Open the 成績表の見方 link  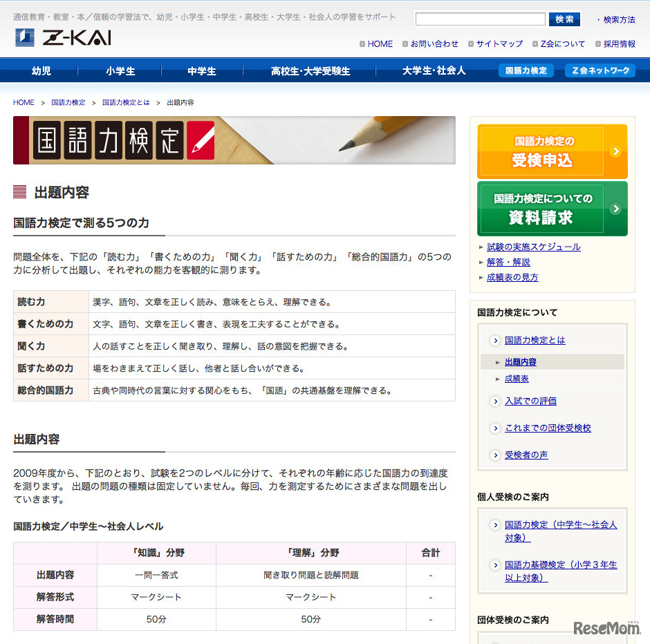512,278
